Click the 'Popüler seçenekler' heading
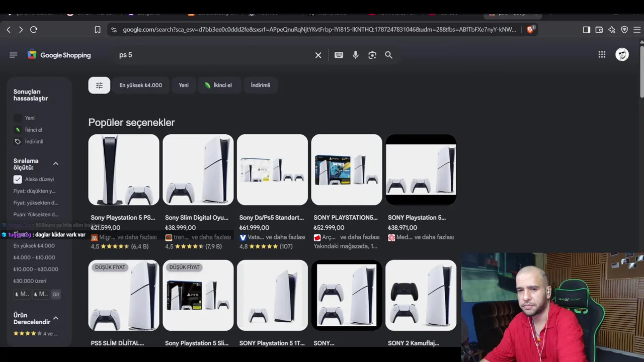 pos(132,123)
